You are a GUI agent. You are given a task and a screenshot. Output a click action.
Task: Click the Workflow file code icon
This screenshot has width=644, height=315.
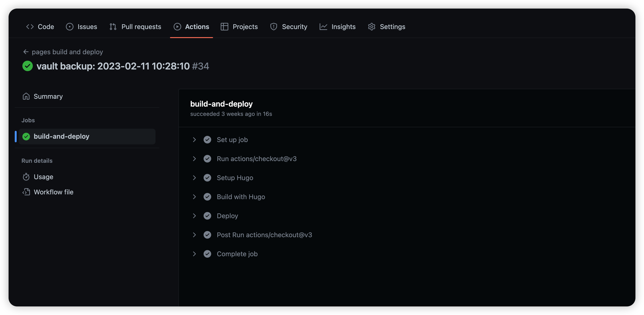click(x=26, y=192)
